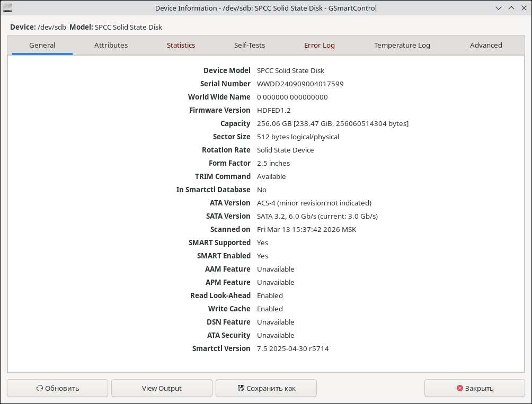Click the refresh icon in Обновить button
The image size is (532, 404).
[x=40, y=388]
